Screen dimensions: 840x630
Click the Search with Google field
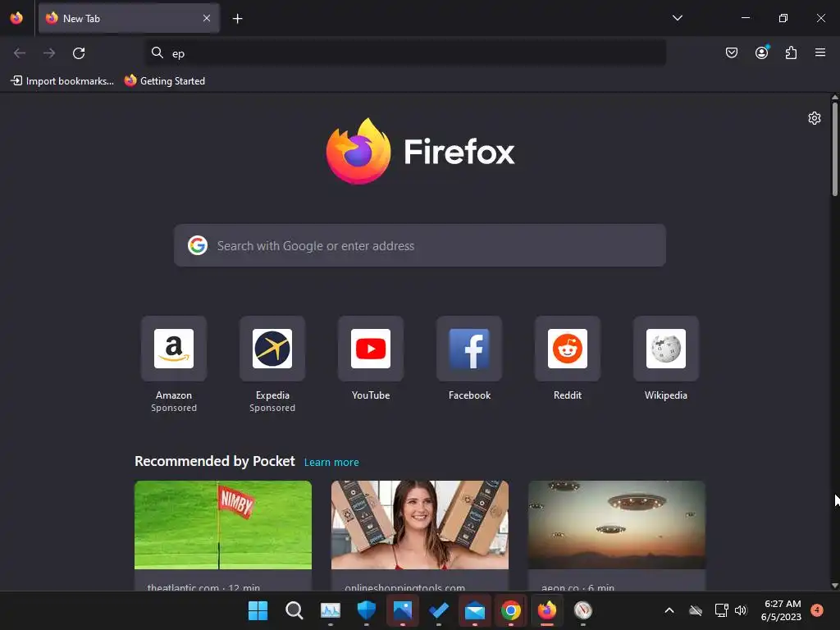coord(420,245)
